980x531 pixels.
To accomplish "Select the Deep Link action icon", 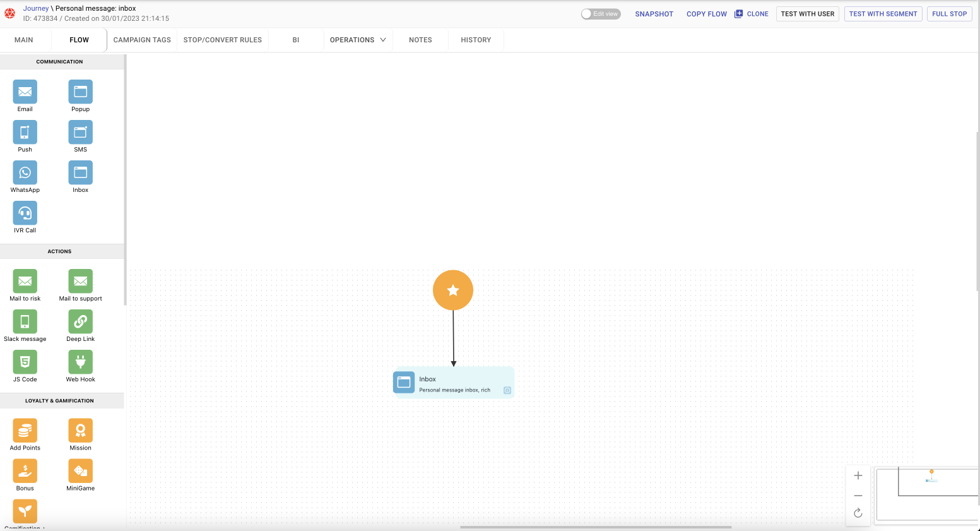I will coord(81,322).
